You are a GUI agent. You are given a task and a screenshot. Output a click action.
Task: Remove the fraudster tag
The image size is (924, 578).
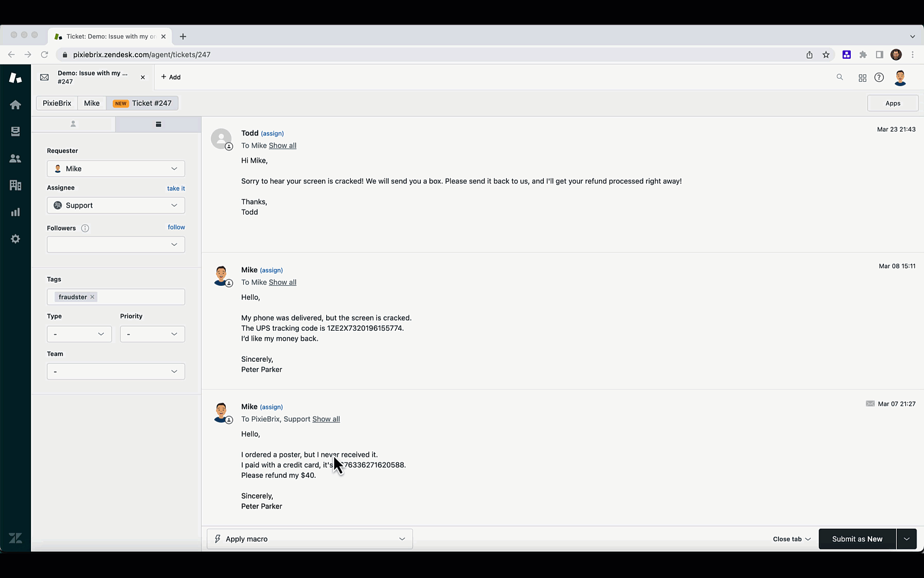point(92,297)
